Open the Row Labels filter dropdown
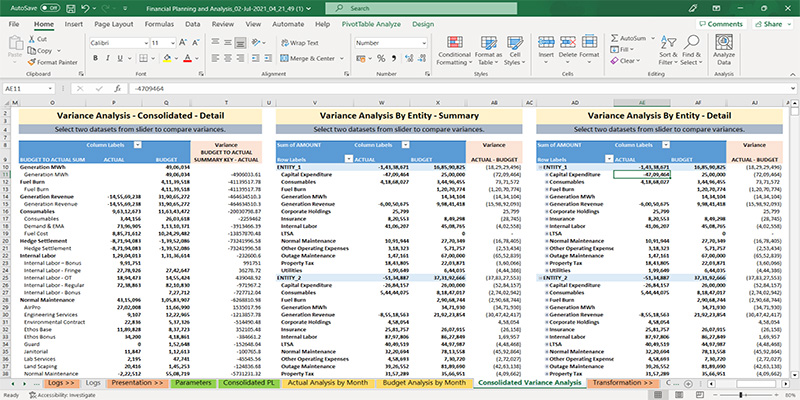Screen dimensions: 800x400 click(349, 159)
